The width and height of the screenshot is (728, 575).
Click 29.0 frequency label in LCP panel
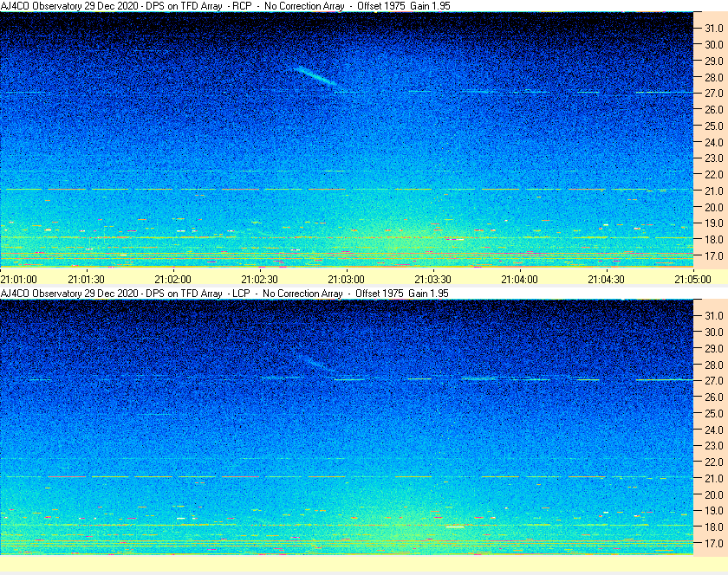pos(714,348)
